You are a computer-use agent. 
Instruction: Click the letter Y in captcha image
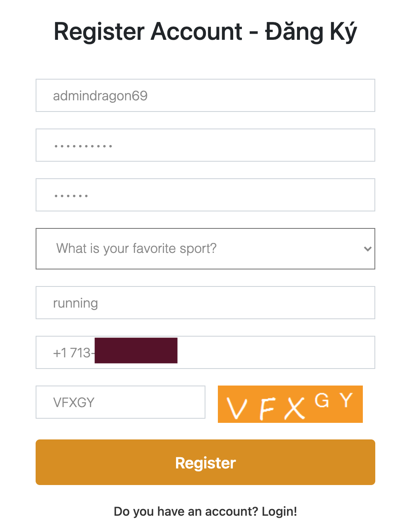click(346, 400)
